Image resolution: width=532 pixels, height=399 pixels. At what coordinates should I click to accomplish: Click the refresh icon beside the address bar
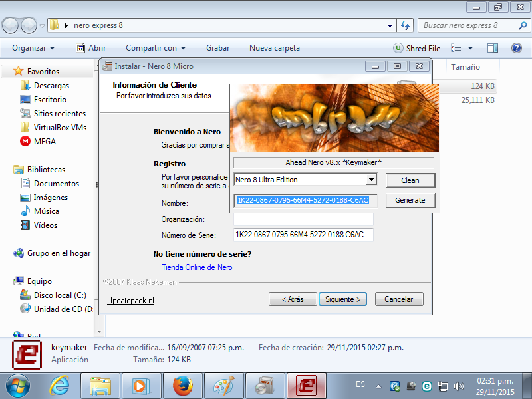click(x=405, y=25)
